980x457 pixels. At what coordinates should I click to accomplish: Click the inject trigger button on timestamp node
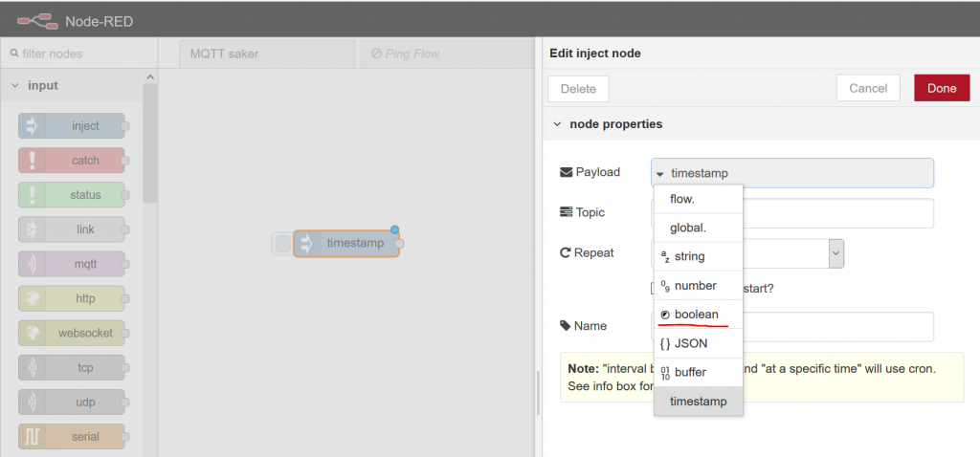[283, 244]
